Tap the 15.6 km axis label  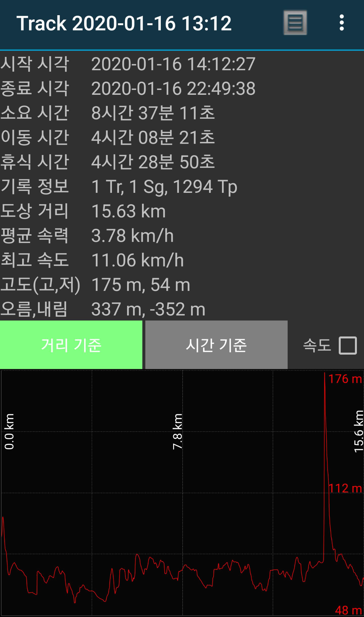[358, 431]
